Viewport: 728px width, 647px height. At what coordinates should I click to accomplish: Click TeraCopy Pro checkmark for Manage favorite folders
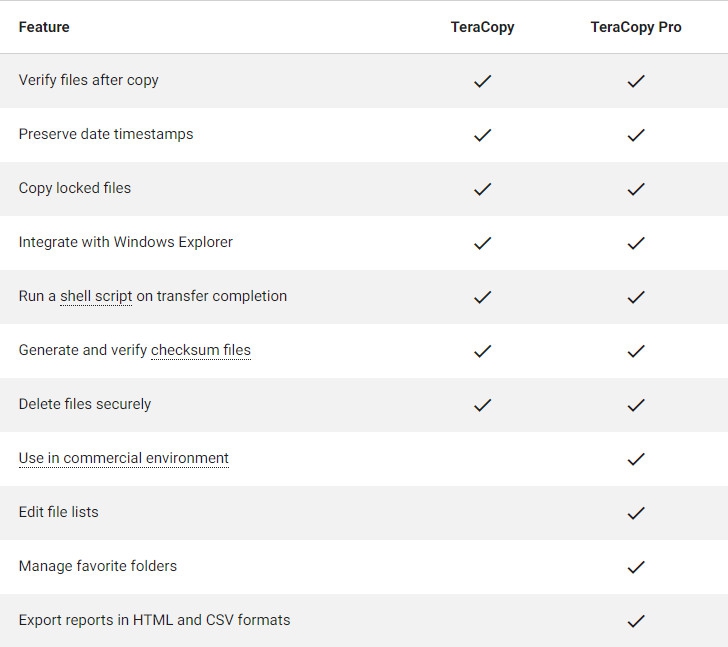tap(635, 567)
